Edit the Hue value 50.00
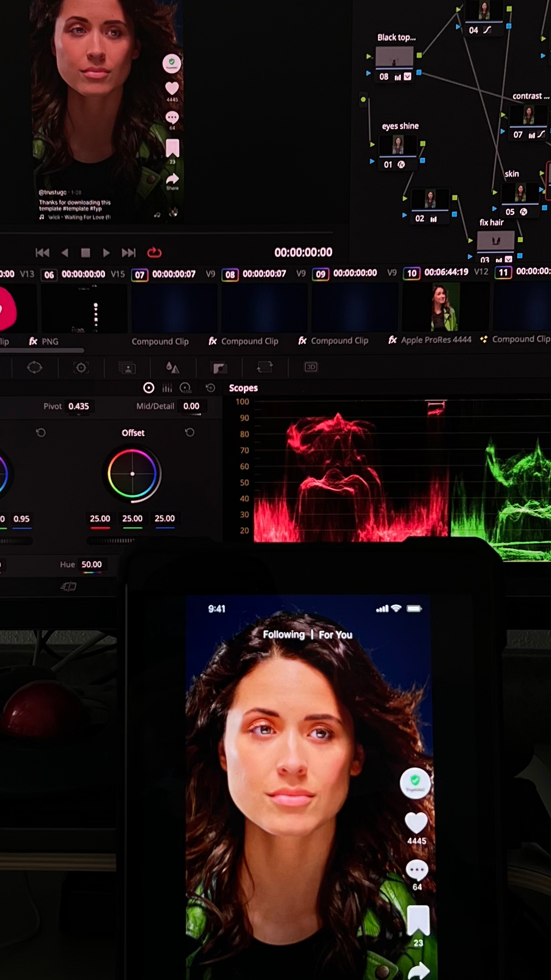551x980 pixels. click(x=92, y=565)
